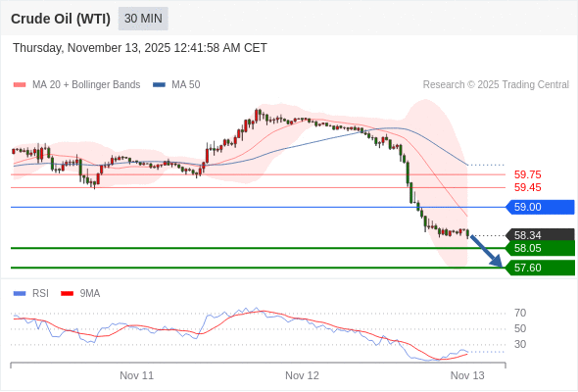Viewport: 578px width, 392px height.
Task: Click the RSI 30 level label
Action: point(520,344)
